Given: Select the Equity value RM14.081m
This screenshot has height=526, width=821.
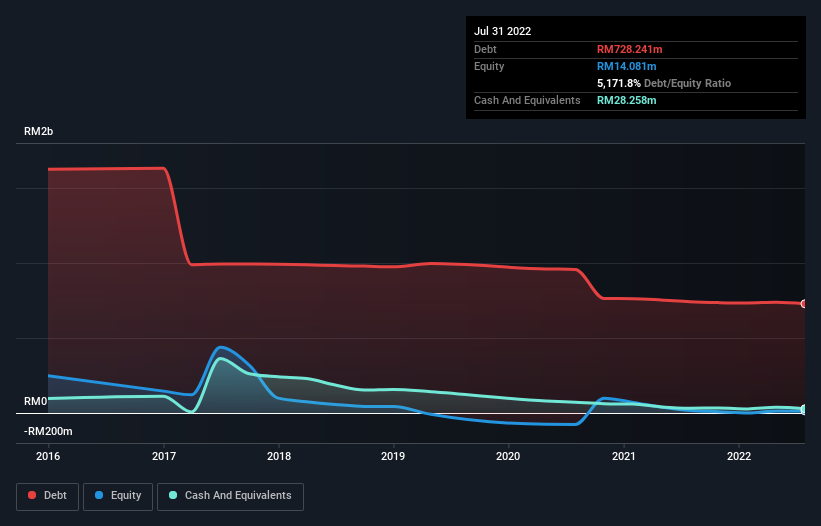Looking at the screenshot, I should click(626, 66).
